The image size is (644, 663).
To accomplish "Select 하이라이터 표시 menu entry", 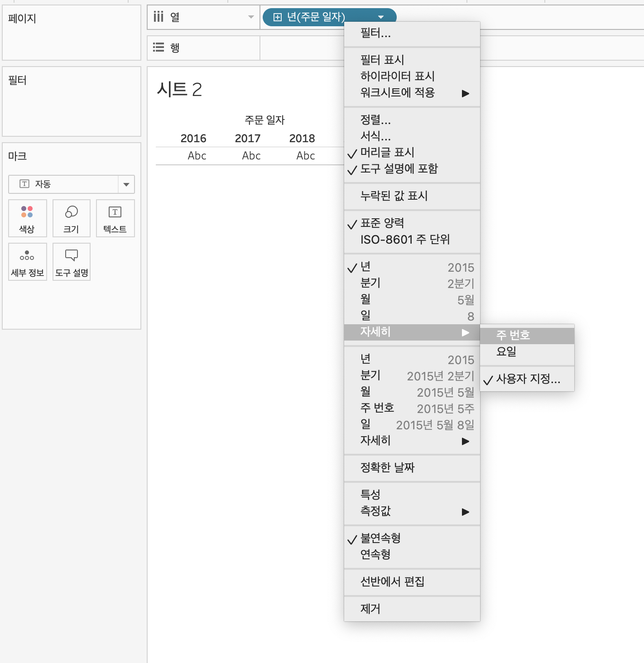I will tap(412, 77).
